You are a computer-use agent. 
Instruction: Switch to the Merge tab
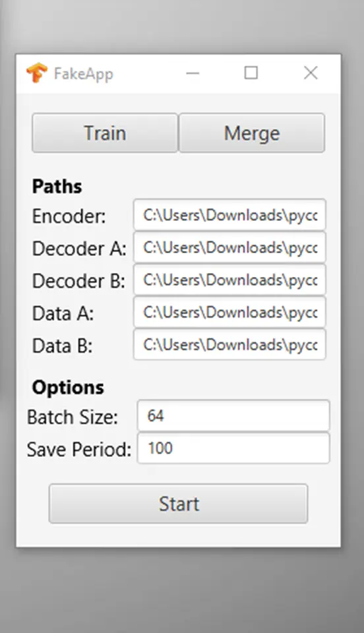coord(252,133)
